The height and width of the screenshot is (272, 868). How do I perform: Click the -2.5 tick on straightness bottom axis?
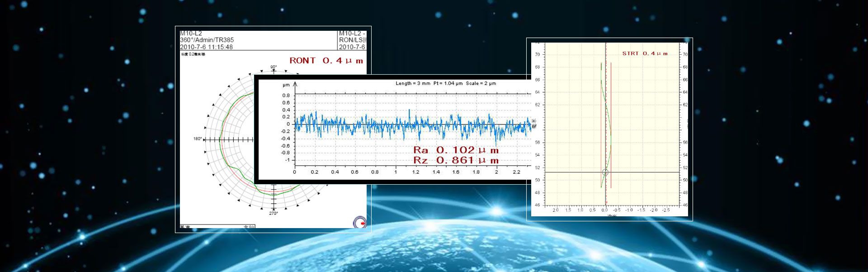(666, 210)
